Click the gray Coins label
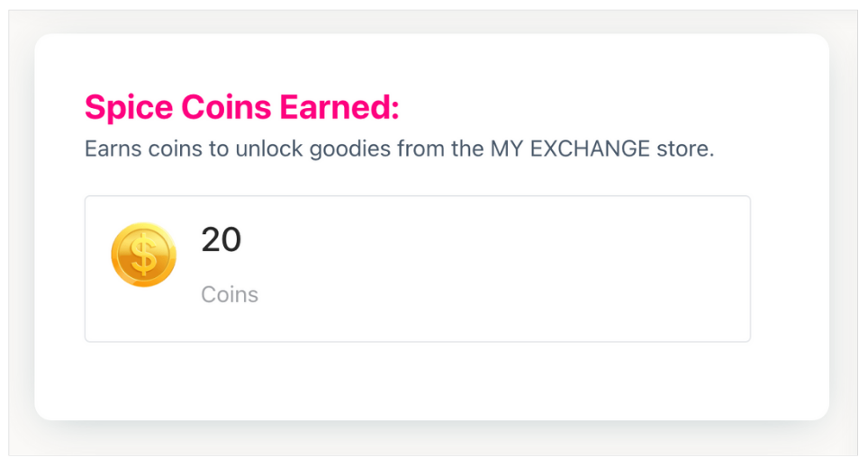The width and height of the screenshot is (868, 467). pos(230,295)
